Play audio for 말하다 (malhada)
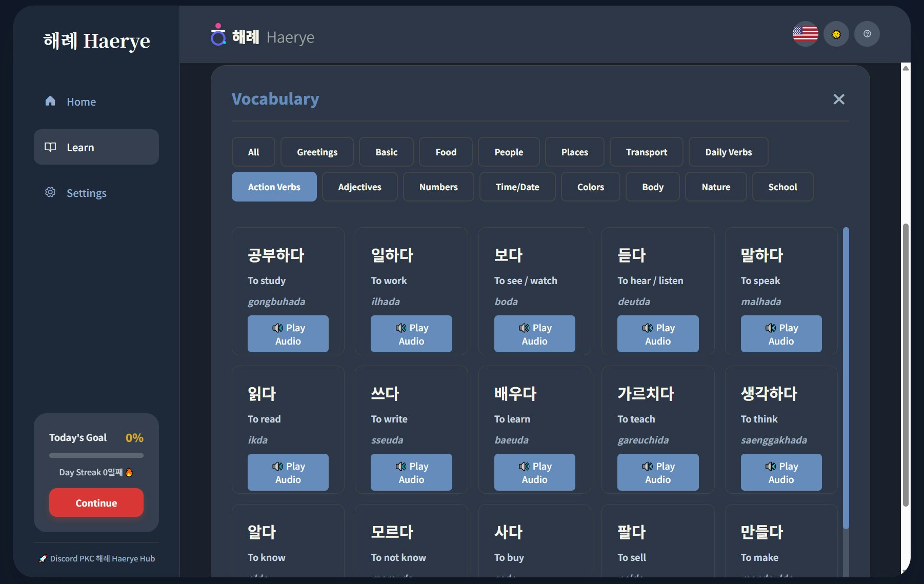The image size is (924, 584). (780, 334)
